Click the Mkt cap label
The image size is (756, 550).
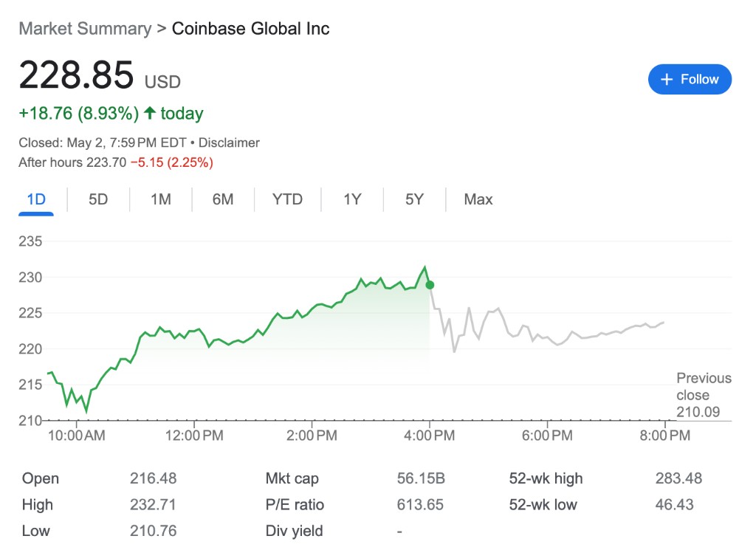click(x=292, y=478)
